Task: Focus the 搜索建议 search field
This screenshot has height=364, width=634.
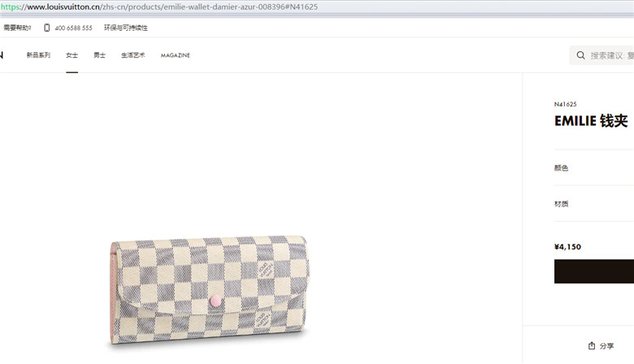Action: coord(602,55)
